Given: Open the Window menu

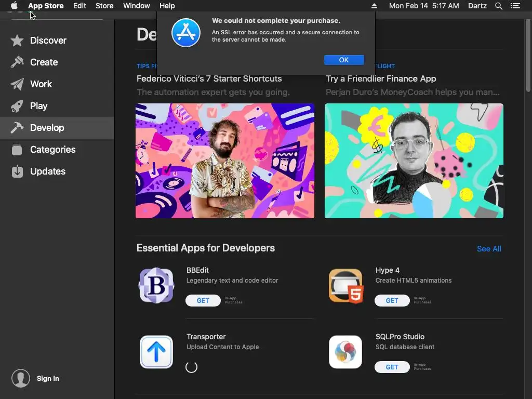Looking at the screenshot, I should [x=137, y=6].
